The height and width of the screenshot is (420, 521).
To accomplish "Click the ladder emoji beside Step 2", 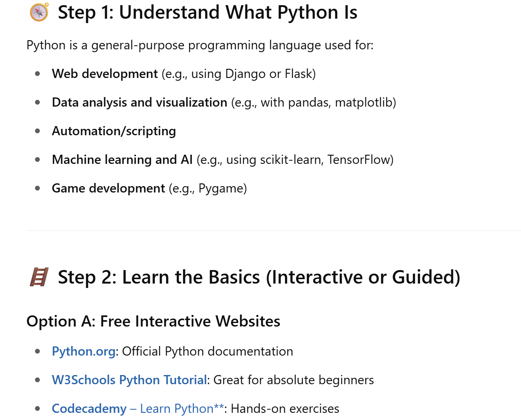I will pyautogui.click(x=39, y=277).
